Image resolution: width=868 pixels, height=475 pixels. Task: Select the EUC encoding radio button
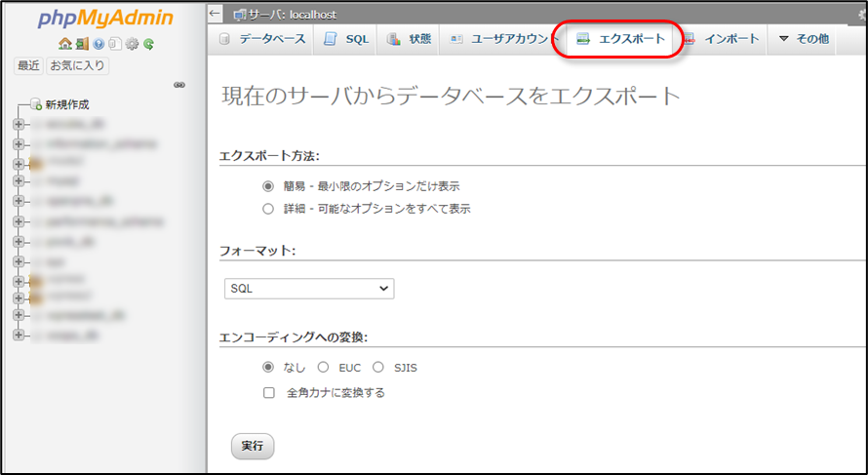[x=323, y=368]
